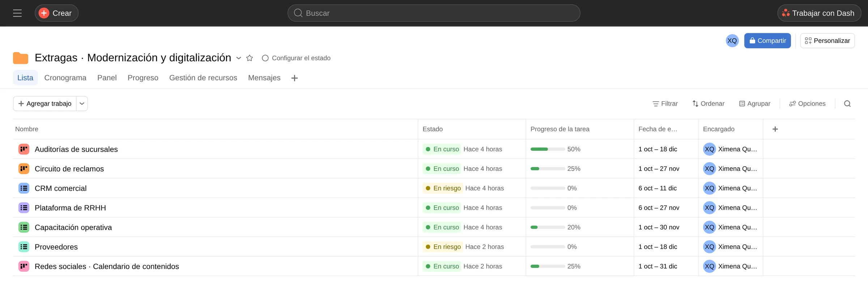
Task: Add a new tab with plus icon
Action: [x=294, y=78]
